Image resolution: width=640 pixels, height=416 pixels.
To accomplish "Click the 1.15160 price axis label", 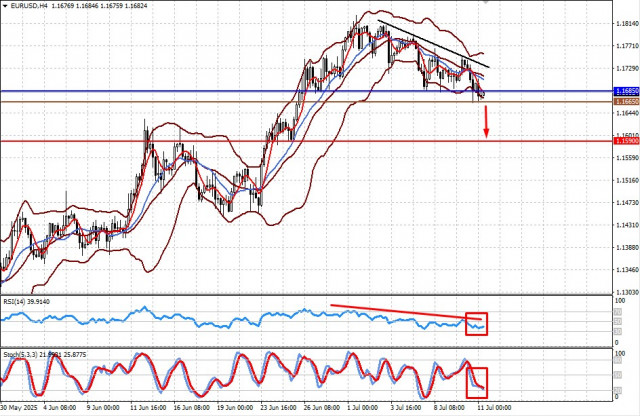I will pyautogui.click(x=627, y=180).
